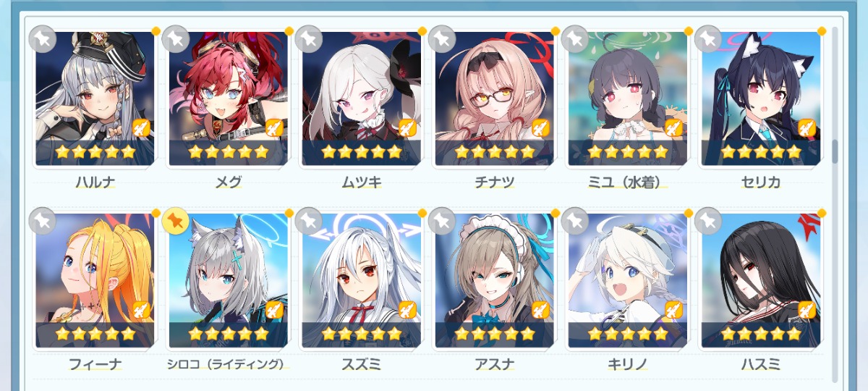Screen dimensions: 868x391
Task: Select the メグ character thumbnail
Action: (x=228, y=98)
